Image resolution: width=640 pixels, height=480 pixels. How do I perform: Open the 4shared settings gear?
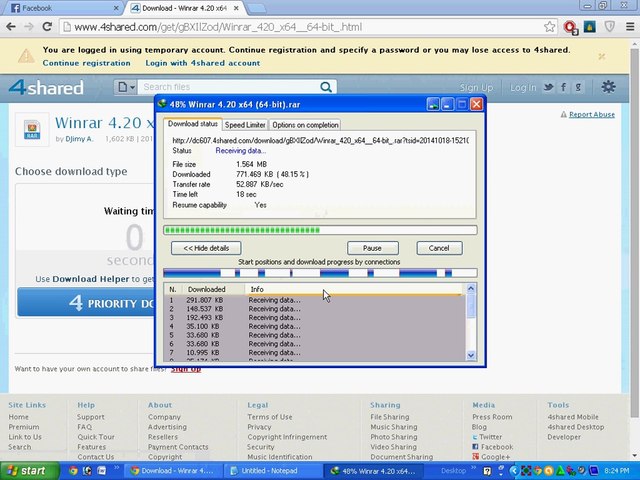tap(608, 87)
